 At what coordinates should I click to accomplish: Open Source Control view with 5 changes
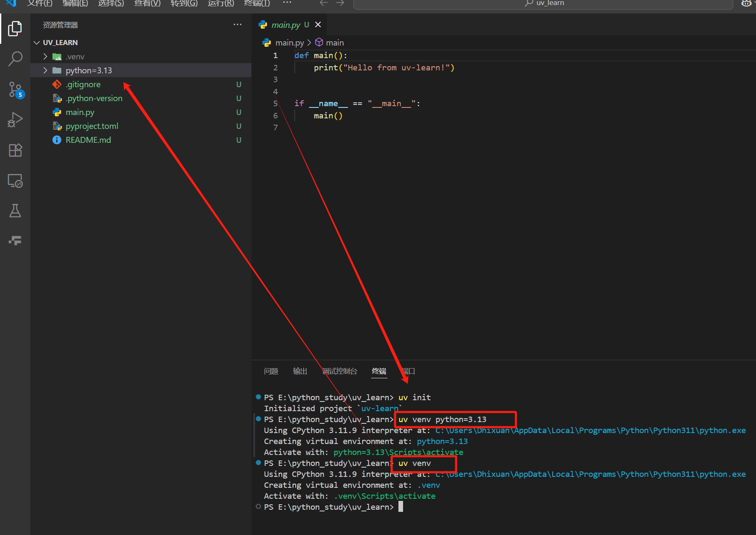tap(16, 90)
